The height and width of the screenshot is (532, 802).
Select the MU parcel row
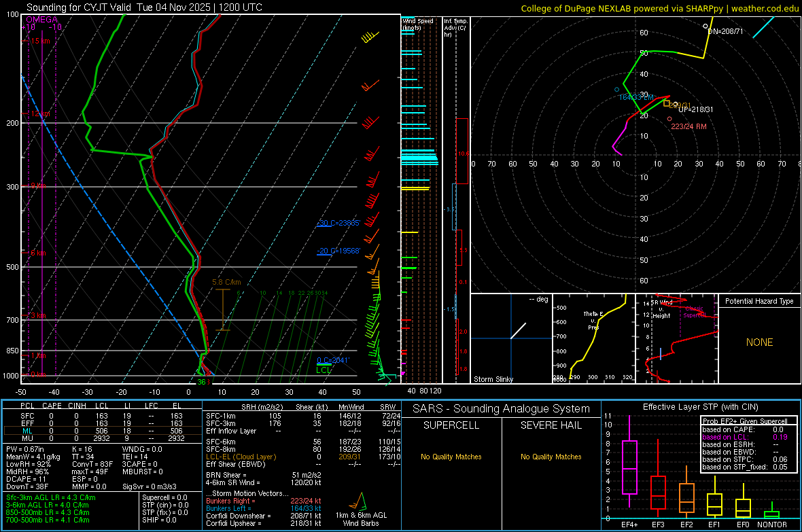click(102, 438)
